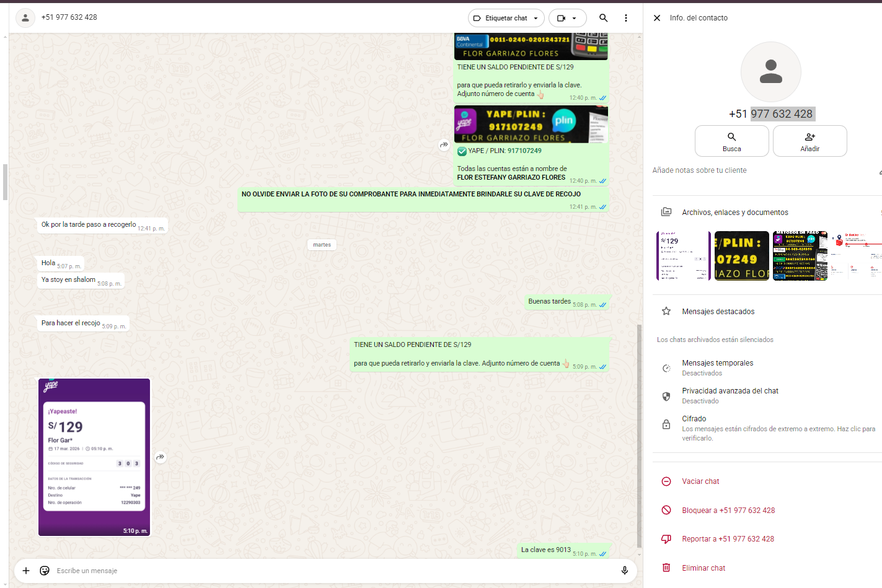
Task: Click the plus attach icon
Action: 26,571
